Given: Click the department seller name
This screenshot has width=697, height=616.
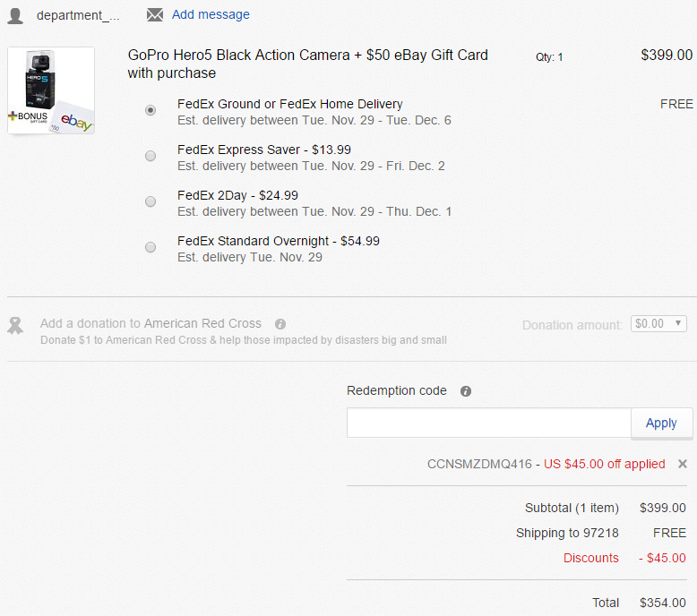Looking at the screenshot, I should (x=78, y=15).
